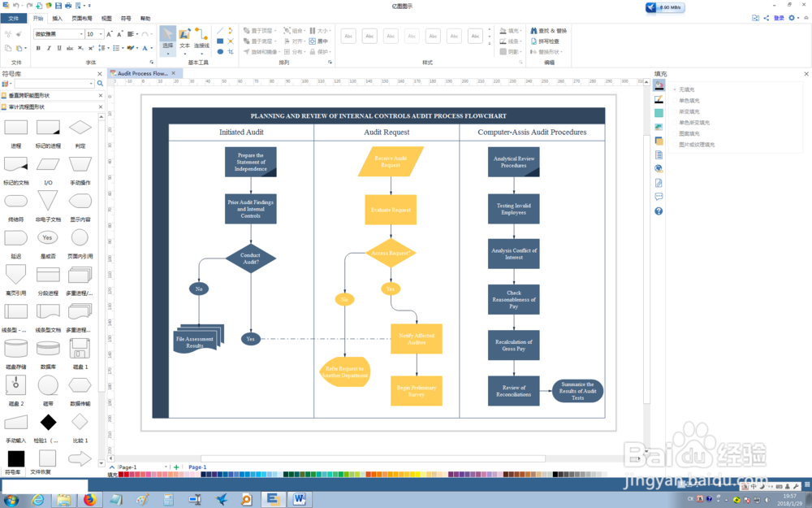Viewport: 812px width, 508px height.
Task: Toggle italic formatting
Action: click(49, 48)
